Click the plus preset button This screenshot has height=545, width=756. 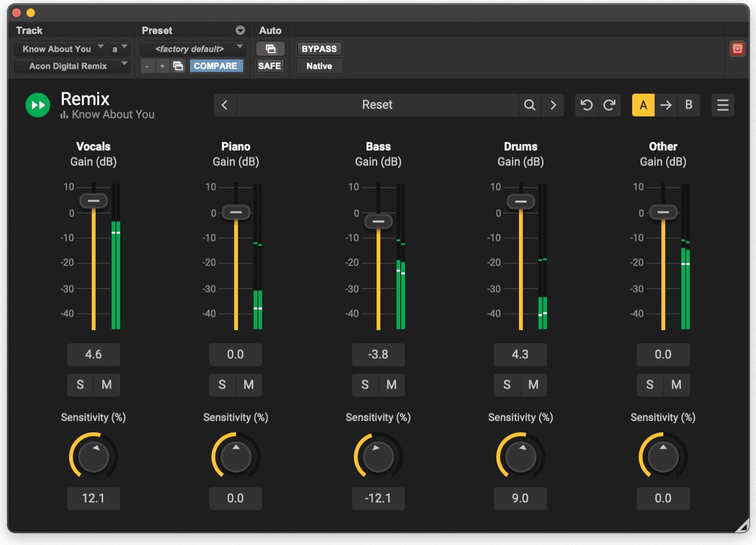[162, 66]
